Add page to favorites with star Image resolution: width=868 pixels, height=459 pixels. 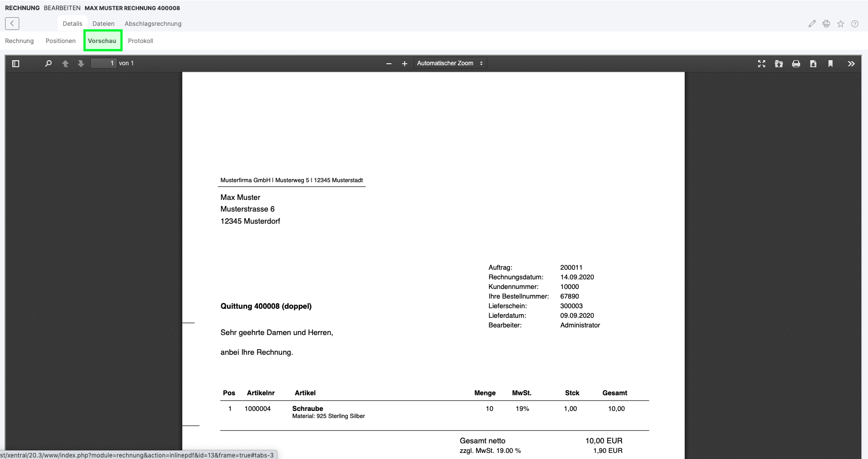841,24
